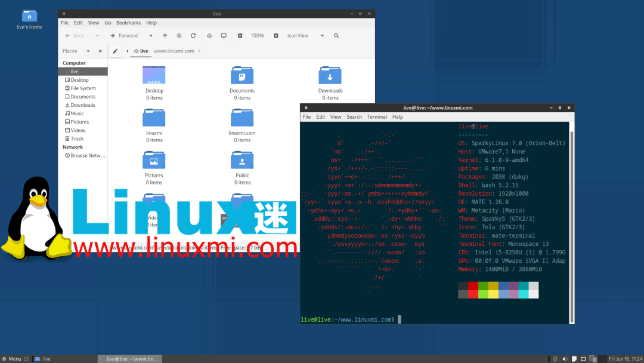Select the Downloads folder icon
This screenshot has height=363, width=644.
pyautogui.click(x=330, y=76)
